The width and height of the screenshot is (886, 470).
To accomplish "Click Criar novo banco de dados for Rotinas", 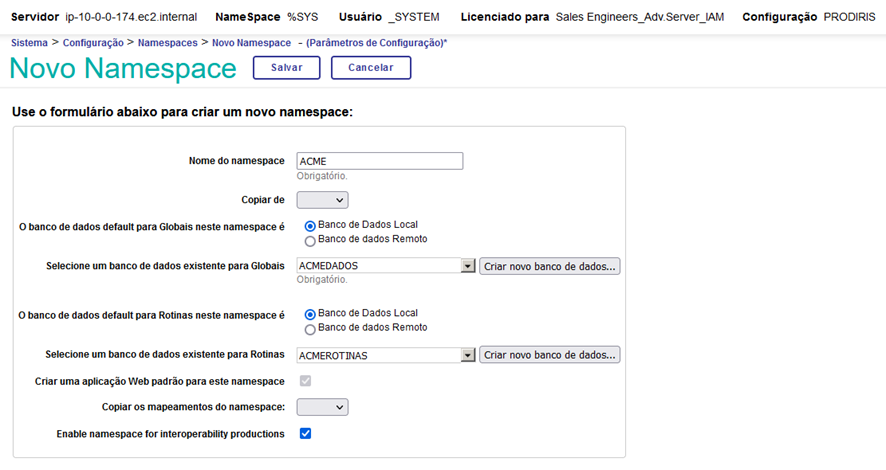I will click(x=550, y=355).
